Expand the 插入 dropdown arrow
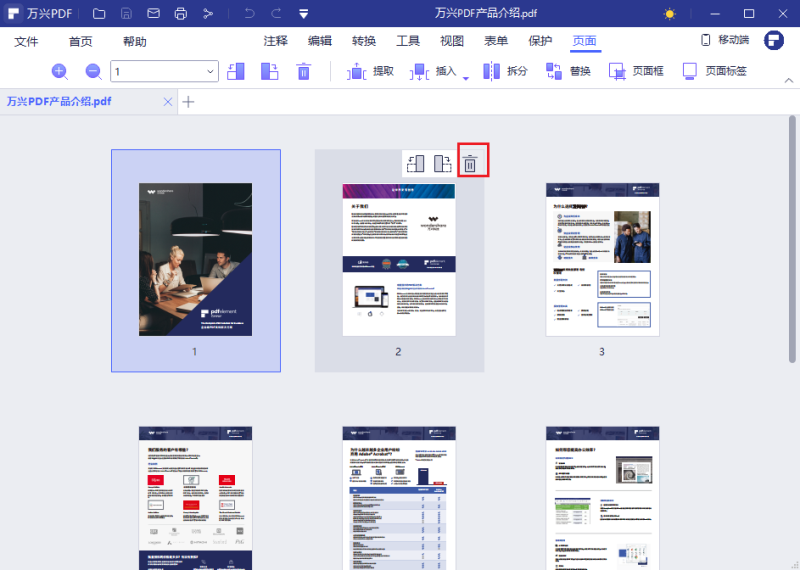This screenshot has width=800, height=570. click(465, 77)
